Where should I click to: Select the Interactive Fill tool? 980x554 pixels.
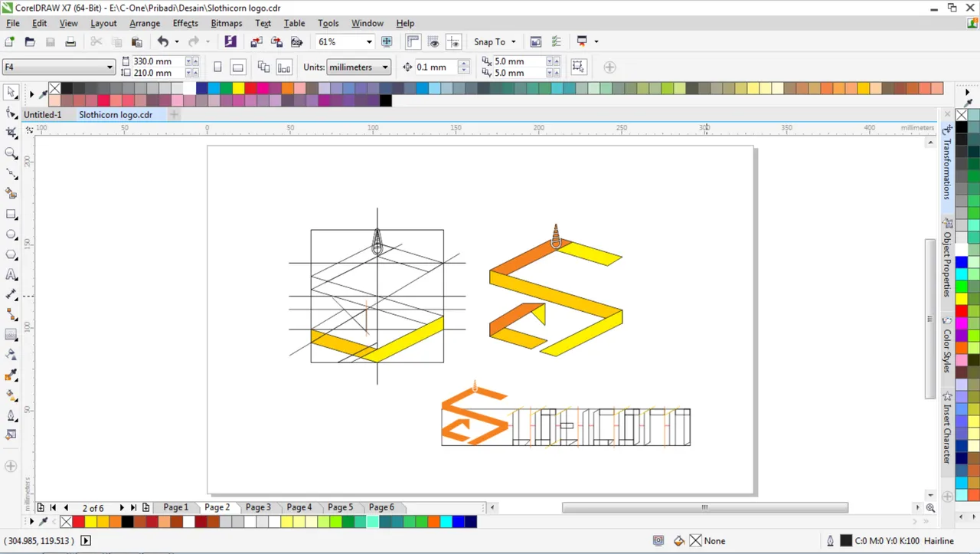point(11,395)
